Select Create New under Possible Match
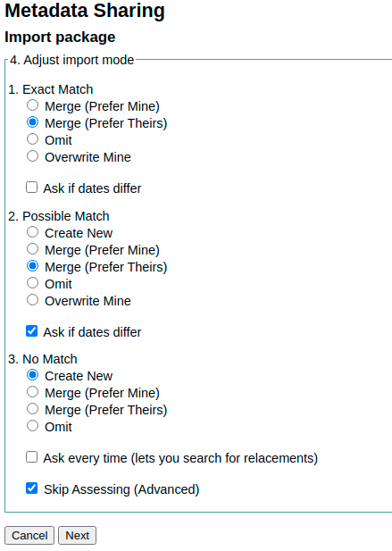The height and width of the screenshot is (551, 392). [x=32, y=232]
